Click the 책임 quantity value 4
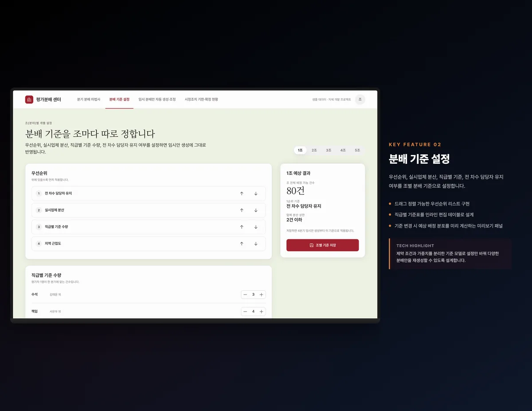 coord(253,312)
